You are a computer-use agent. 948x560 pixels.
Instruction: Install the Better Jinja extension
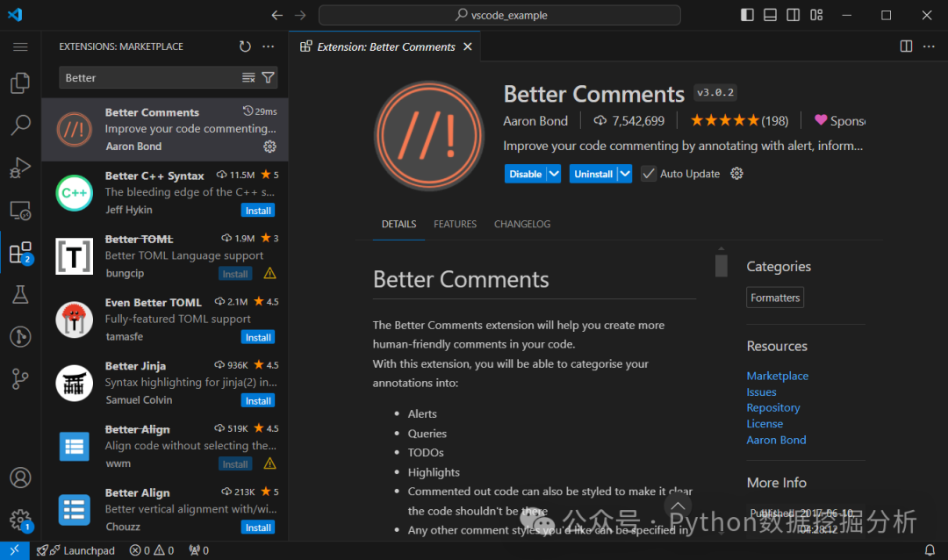pyautogui.click(x=258, y=401)
